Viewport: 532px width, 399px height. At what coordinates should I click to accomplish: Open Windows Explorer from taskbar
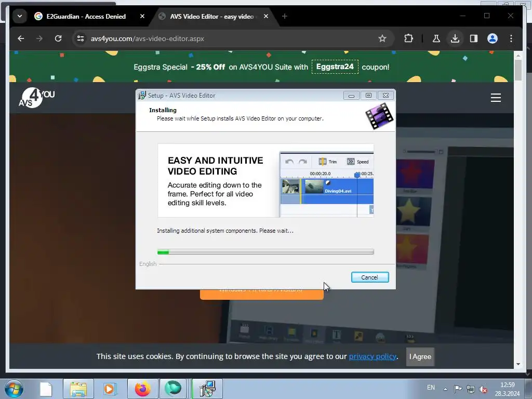tap(78, 389)
